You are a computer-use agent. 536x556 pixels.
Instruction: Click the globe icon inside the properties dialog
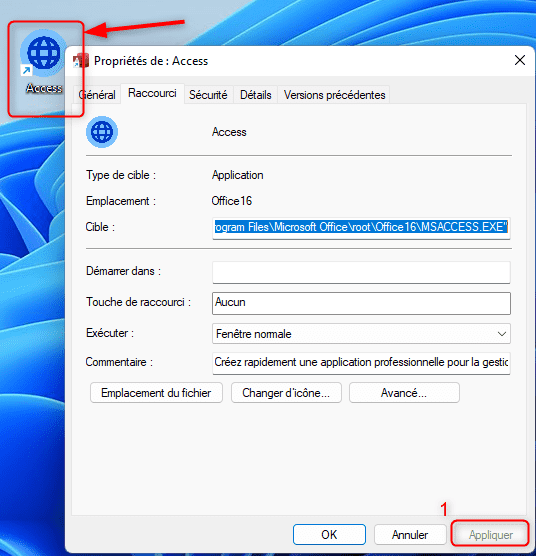click(102, 132)
